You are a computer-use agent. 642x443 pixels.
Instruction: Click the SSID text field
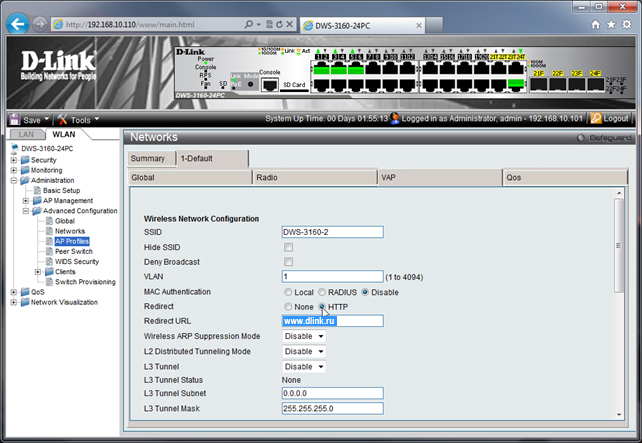332,232
